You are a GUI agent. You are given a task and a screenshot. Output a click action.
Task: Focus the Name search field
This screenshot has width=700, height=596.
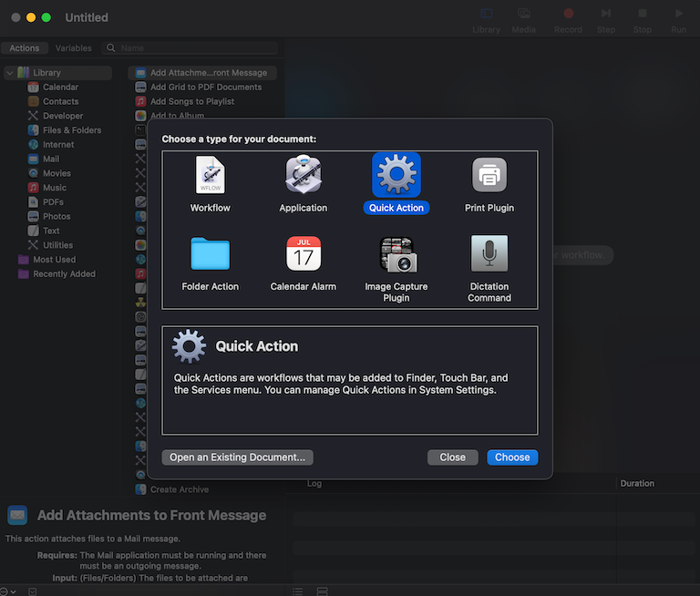tap(190, 48)
